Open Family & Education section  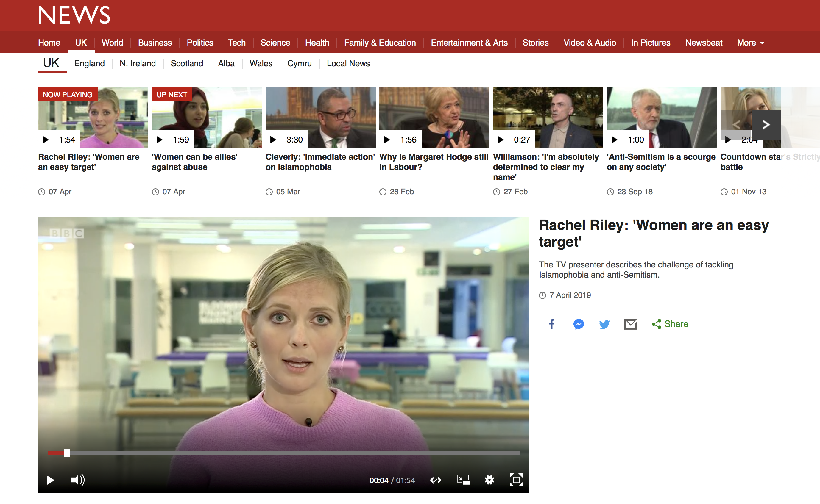pyautogui.click(x=380, y=43)
